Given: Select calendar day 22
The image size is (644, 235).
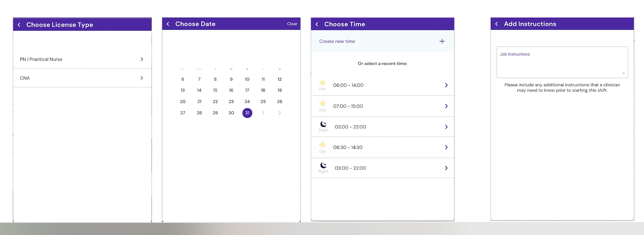Looking at the screenshot, I should [215, 102].
